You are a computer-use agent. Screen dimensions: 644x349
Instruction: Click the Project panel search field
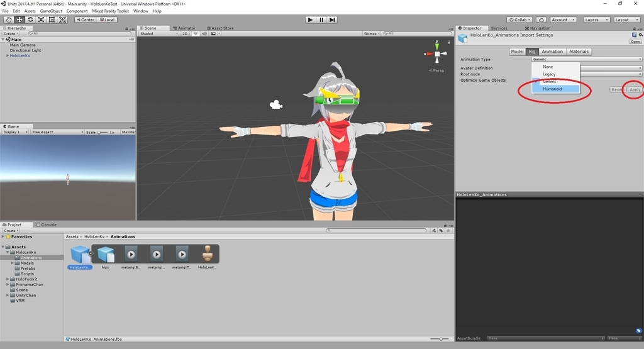376,231
